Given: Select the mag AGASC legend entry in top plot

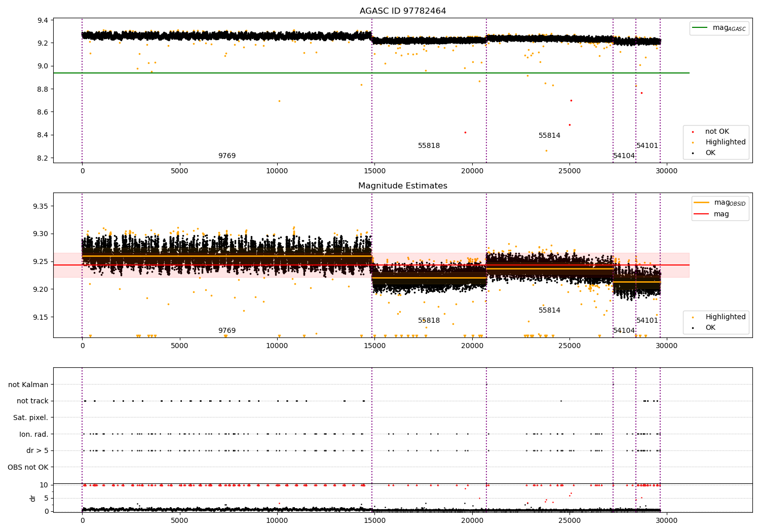Looking at the screenshot, I should [x=719, y=28].
